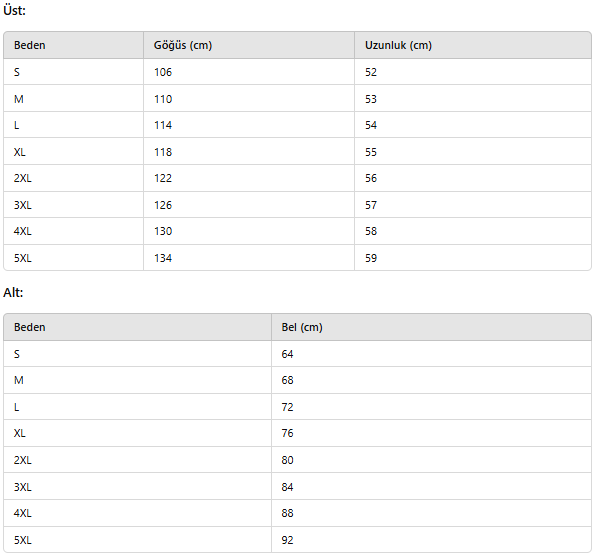
Task: Select the Üst: heading text
Action: (14, 10)
